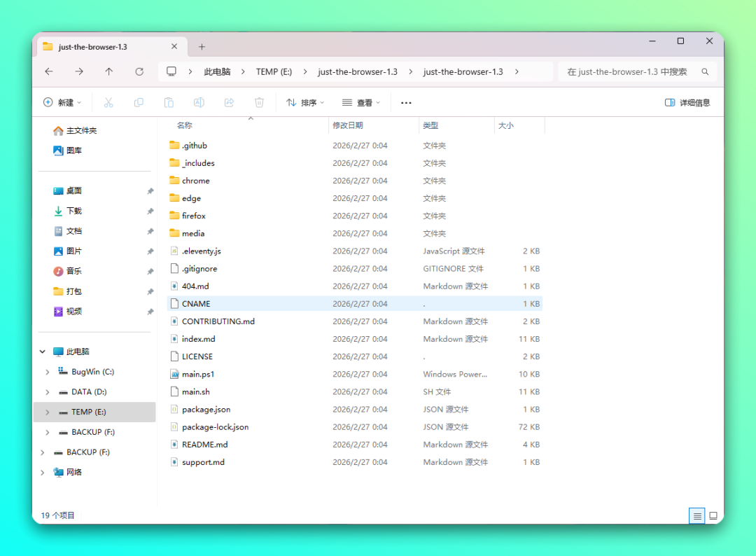The height and width of the screenshot is (556, 756).
Task: Switch to large thumbnail view at bottom right
Action: click(x=713, y=515)
